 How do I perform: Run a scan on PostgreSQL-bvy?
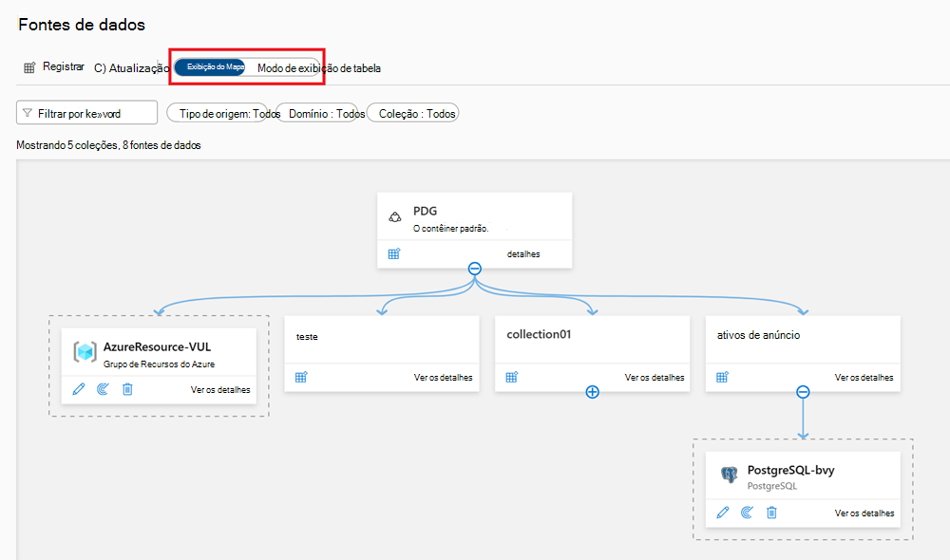tap(747, 513)
